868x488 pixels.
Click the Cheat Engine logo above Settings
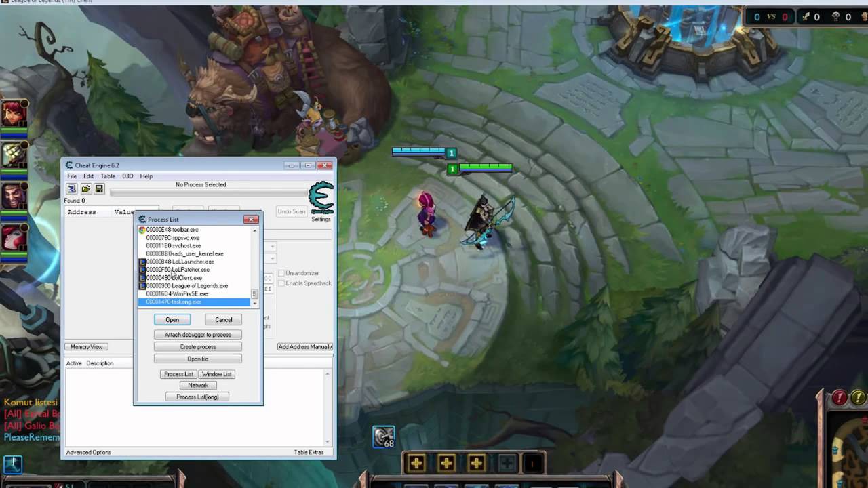(x=321, y=198)
